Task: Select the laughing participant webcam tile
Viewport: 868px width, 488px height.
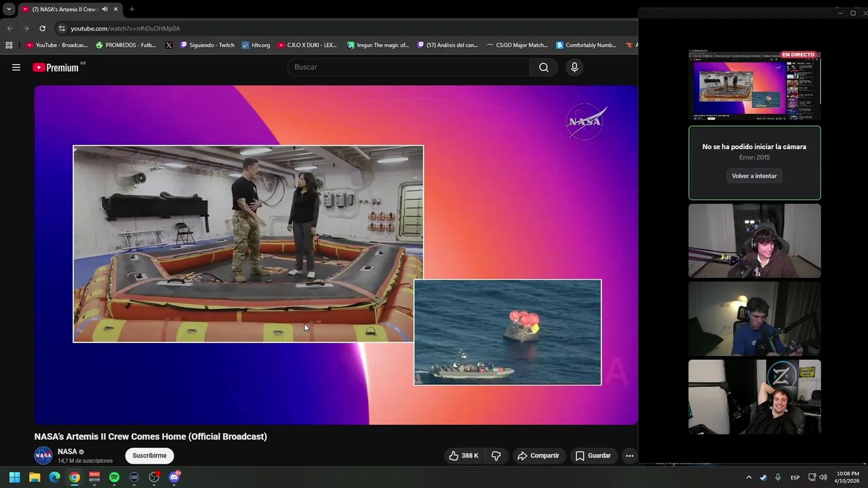Action: pos(754,396)
